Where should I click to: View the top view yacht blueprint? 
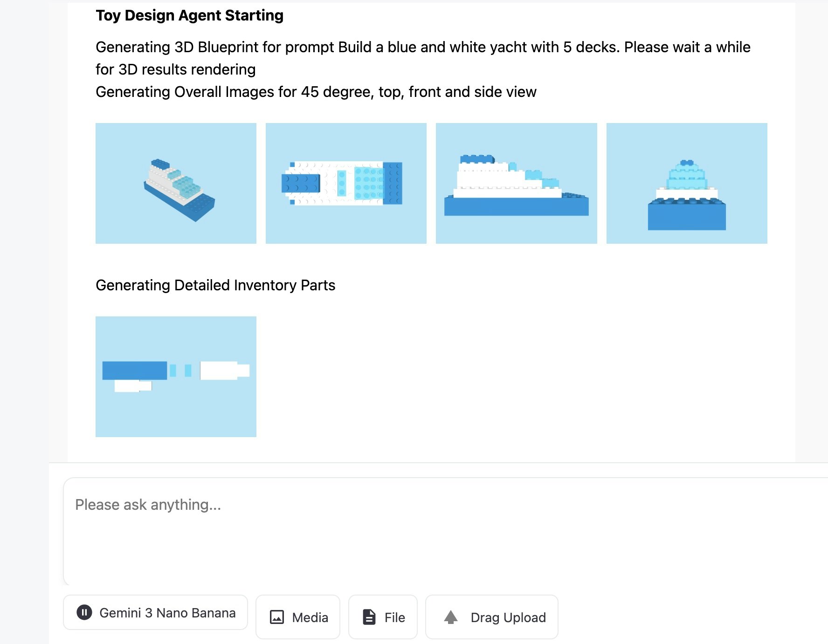(x=346, y=183)
